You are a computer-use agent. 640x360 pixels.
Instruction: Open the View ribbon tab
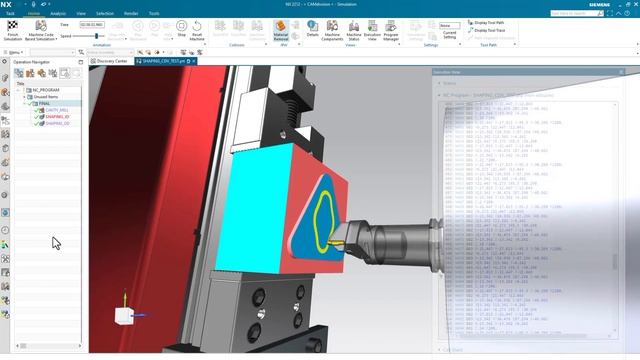click(x=81, y=13)
